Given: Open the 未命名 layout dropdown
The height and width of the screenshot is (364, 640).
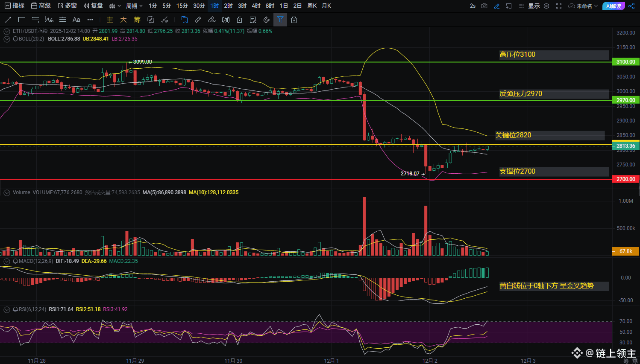Looking at the screenshot, I should tap(583, 6).
